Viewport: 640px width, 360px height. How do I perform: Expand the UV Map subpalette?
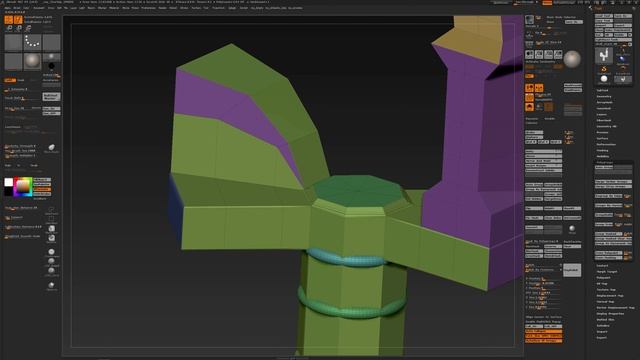pos(602,284)
